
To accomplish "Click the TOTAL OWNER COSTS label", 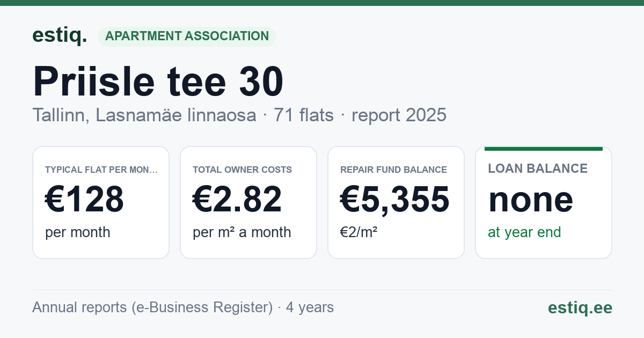I will click(x=242, y=170).
